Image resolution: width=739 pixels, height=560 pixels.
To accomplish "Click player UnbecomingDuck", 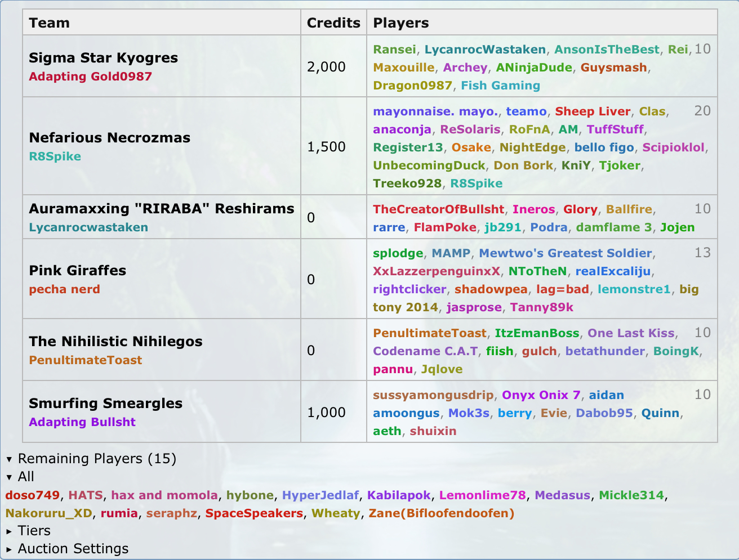I will click(x=429, y=165).
